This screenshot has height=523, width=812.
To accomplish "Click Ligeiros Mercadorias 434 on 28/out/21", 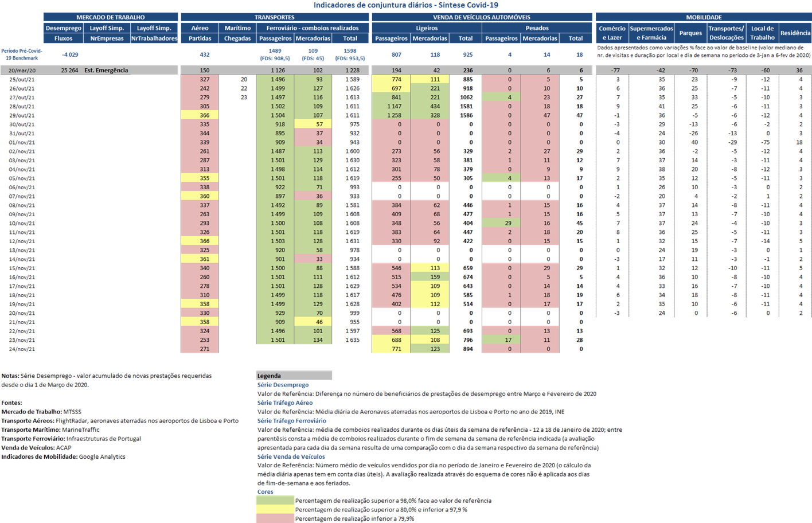I will 430,106.
